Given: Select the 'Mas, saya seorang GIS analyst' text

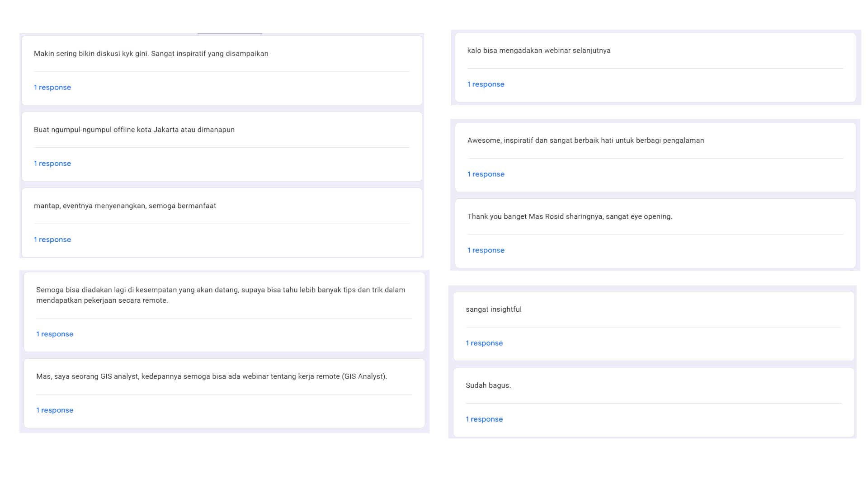Looking at the screenshot, I should click(x=212, y=376).
